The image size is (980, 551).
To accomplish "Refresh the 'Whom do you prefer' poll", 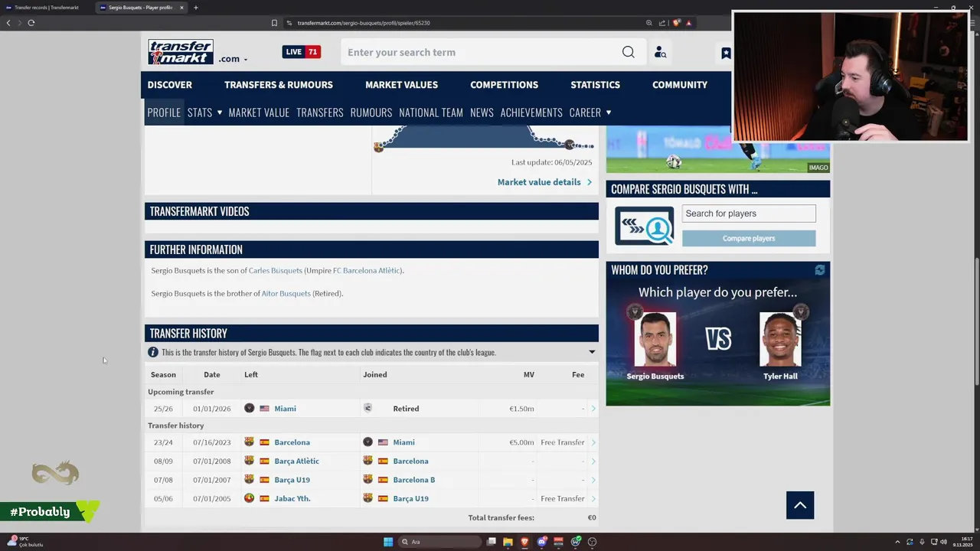I will pos(820,270).
